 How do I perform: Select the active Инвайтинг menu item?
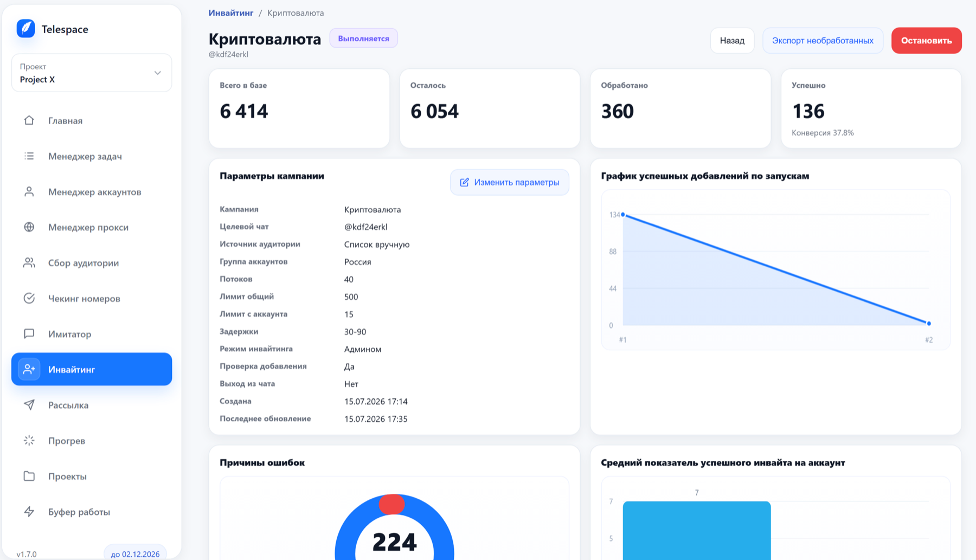[92, 369]
